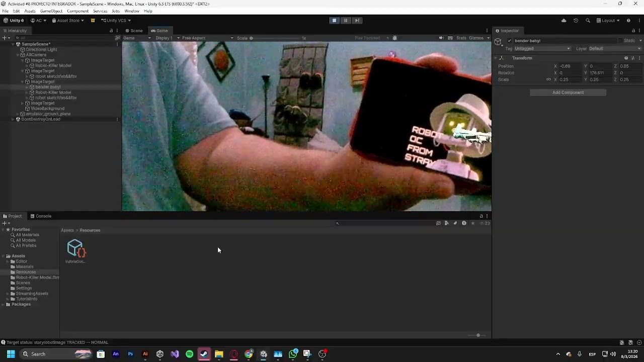Open the Tag Untagged dropdown
Viewport: 644px width, 362px height.
(x=542, y=49)
